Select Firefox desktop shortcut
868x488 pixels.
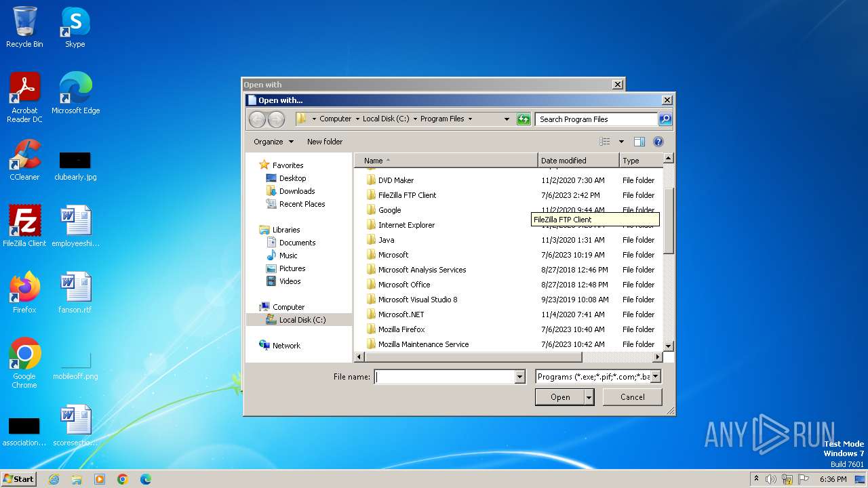tap(24, 293)
